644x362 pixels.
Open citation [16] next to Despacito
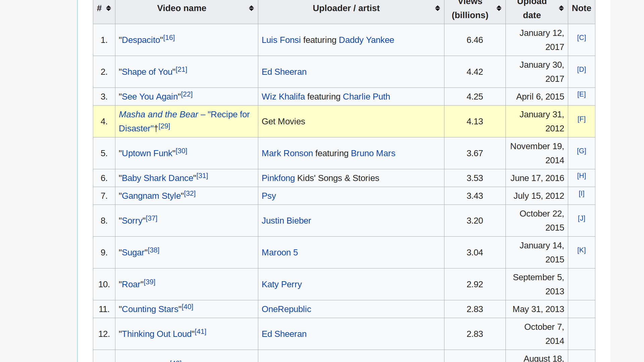pyautogui.click(x=169, y=38)
